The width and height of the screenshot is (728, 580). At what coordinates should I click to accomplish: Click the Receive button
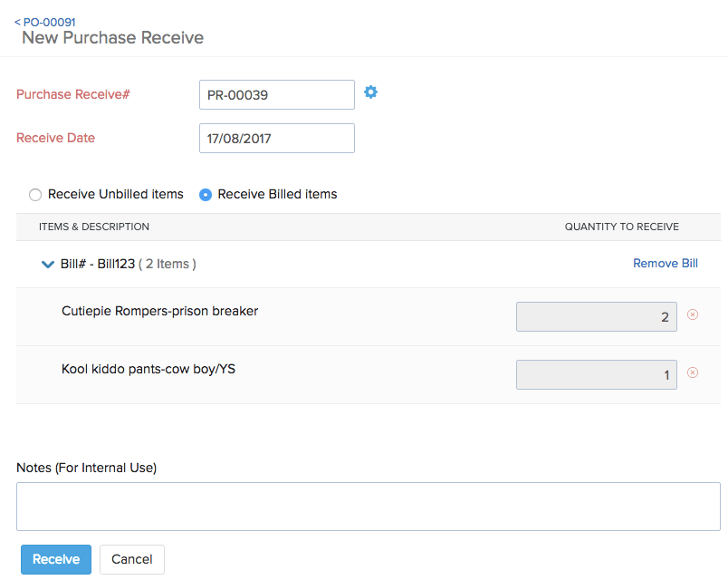click(55, 559)
